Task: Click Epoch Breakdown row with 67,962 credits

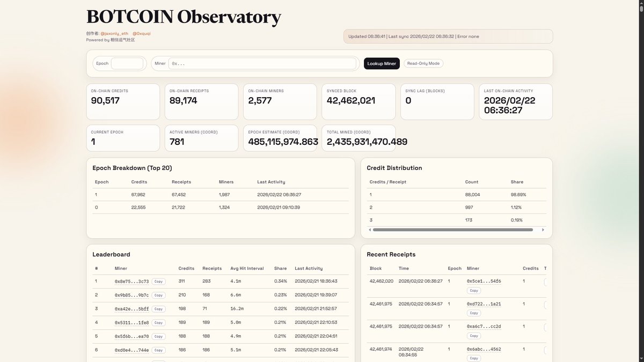Action: (x=221, y=195)
